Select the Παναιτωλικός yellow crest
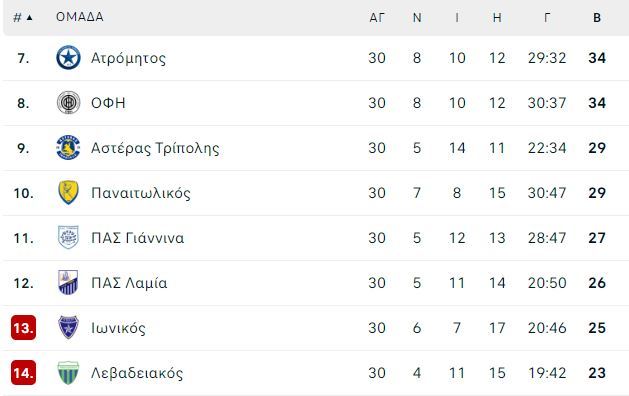This screenshot has width=629, height=396. point(68,193)
